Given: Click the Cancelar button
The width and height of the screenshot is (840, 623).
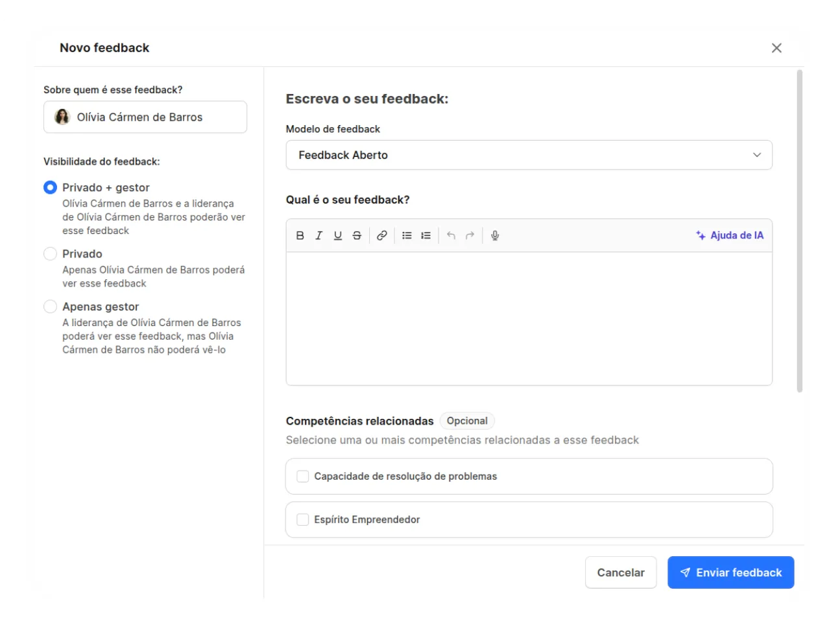Looking at the screenshot, I should pos(621,572).
